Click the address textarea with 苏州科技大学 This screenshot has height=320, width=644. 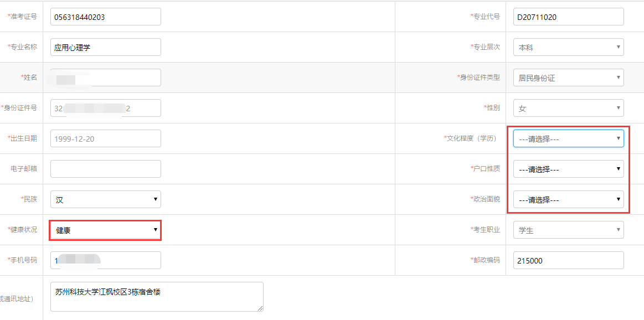click(x=157, y=297)
